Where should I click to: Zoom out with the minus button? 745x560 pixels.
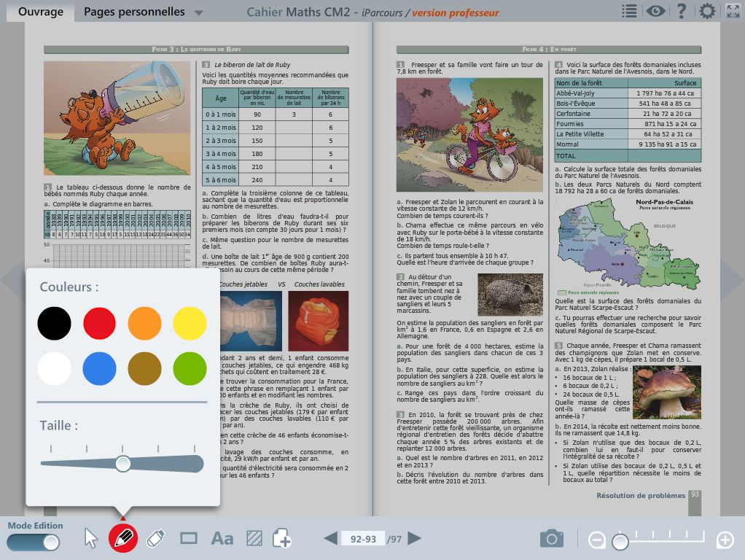click(596, 540)
